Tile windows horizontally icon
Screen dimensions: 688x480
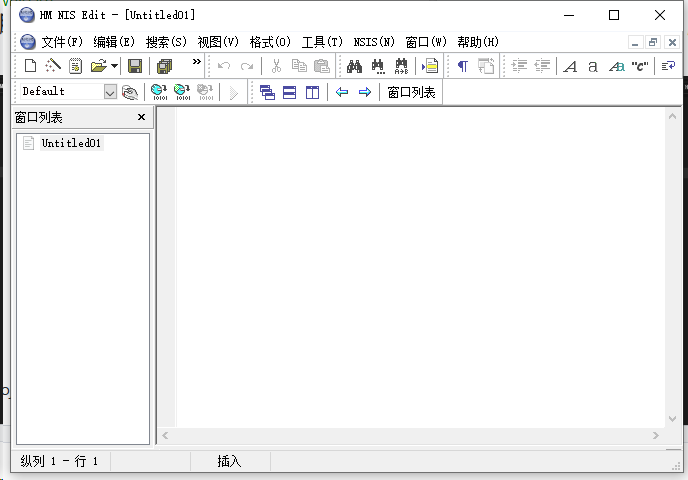pyautogui.click(x=290, y=92)
